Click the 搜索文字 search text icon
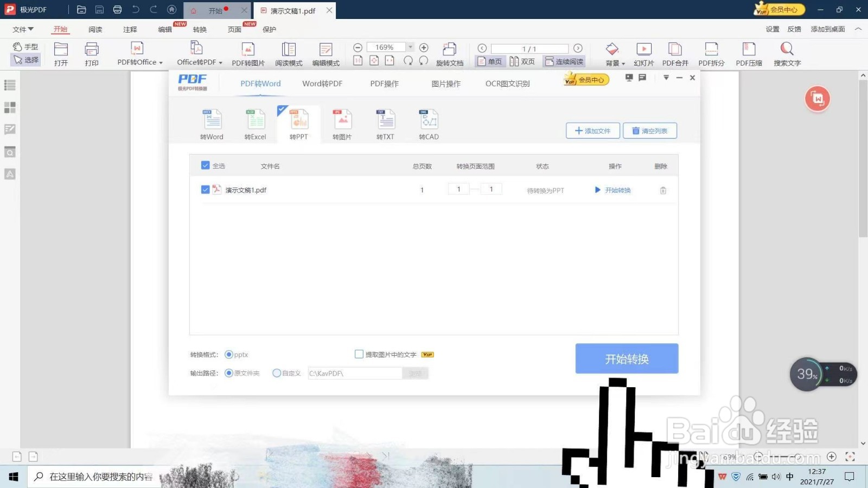Image resolution: width=868 pixels, height=488 pixels. [787, 54]
